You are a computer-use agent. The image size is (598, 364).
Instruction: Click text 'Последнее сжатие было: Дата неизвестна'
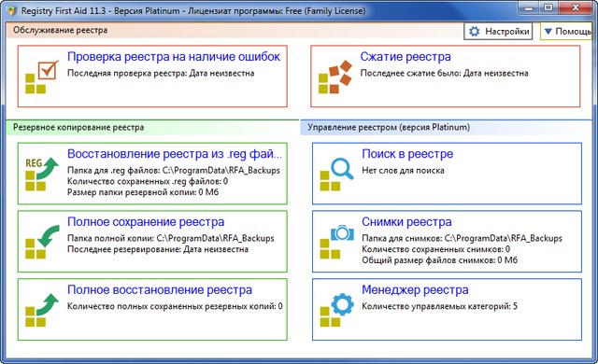445,73
